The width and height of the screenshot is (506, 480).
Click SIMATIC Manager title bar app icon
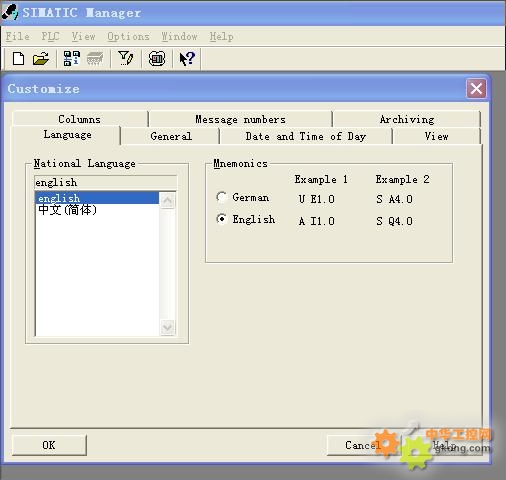pyautogui.click(x=10, y=12)
